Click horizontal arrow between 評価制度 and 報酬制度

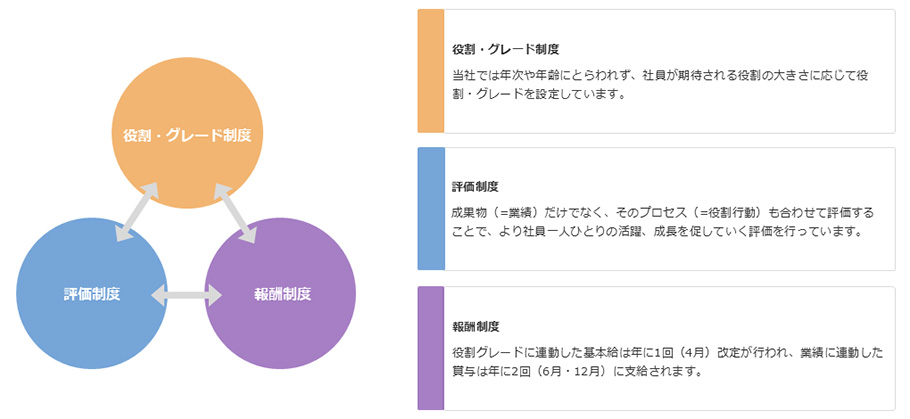[x=186, y=295]
